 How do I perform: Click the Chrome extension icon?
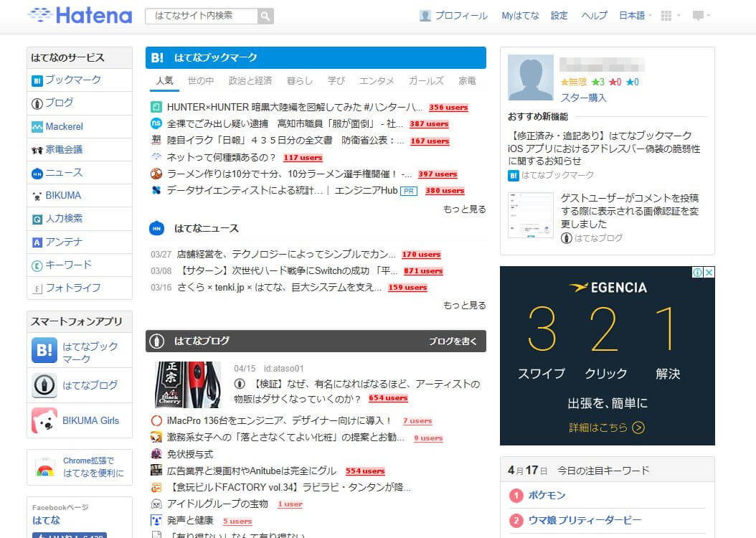click(x=45, y=467)
